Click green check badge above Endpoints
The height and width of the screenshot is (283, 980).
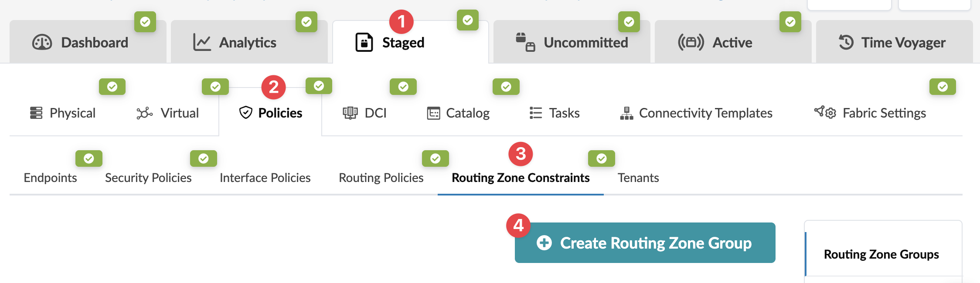[89, 158]
